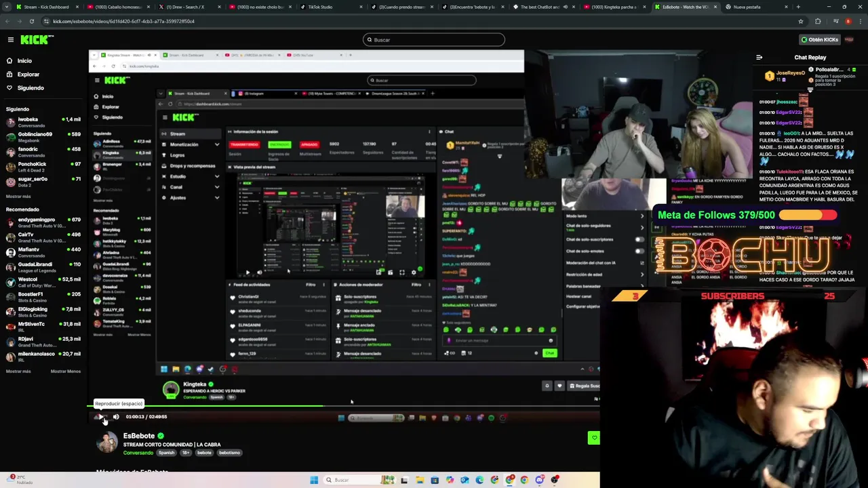Open Microsoft Edge from taskbar
Image resolution: width=868 pixels, height=488 pixels.
(479, 480)
